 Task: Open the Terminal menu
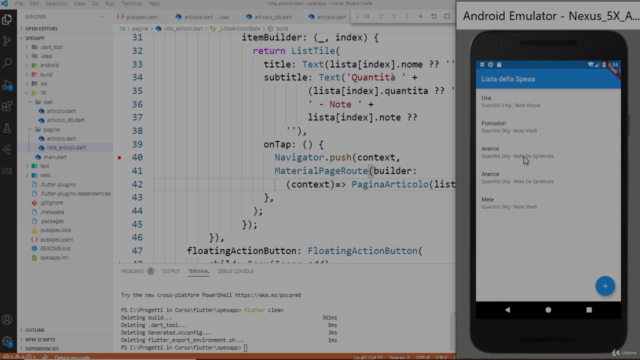pyautogui.click(x=131, y=4)
